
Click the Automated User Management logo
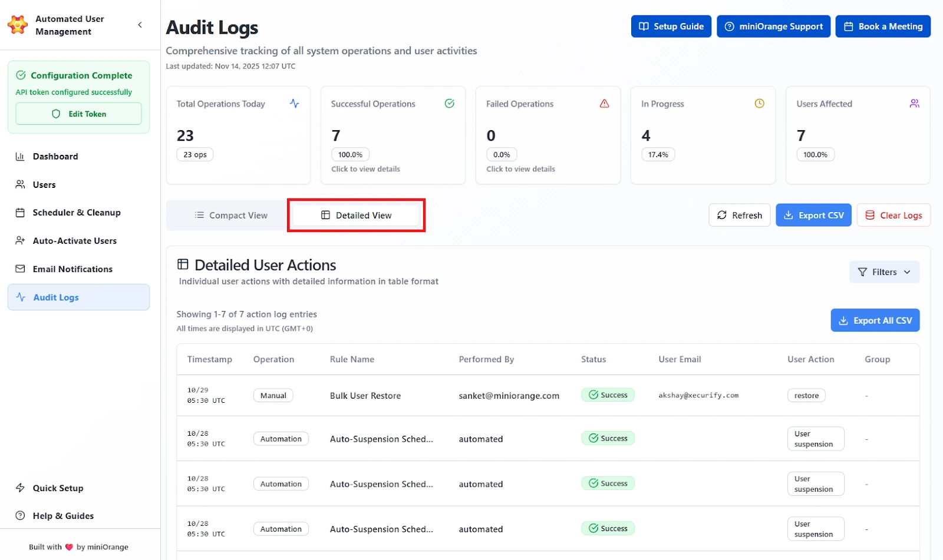coord(17,25)
